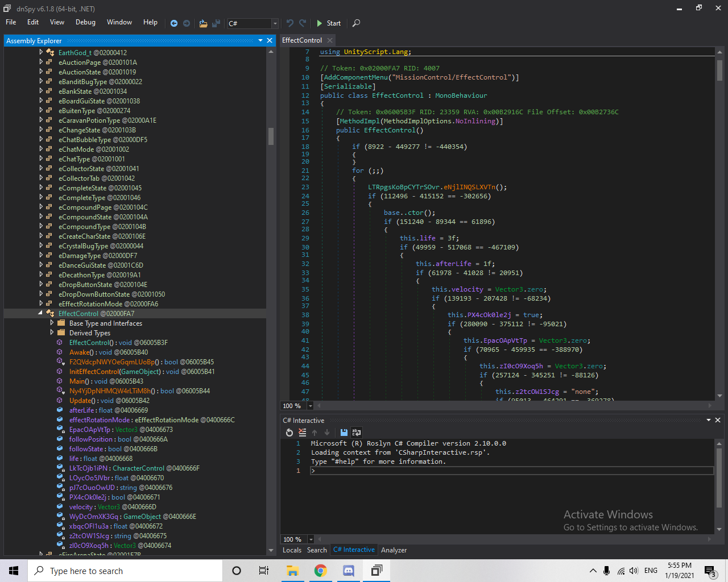This screenshot has width=728, height=582.
Task: Open C# Interactive window options dropdown
Action: pyautogui.click(x=709, y=420)
